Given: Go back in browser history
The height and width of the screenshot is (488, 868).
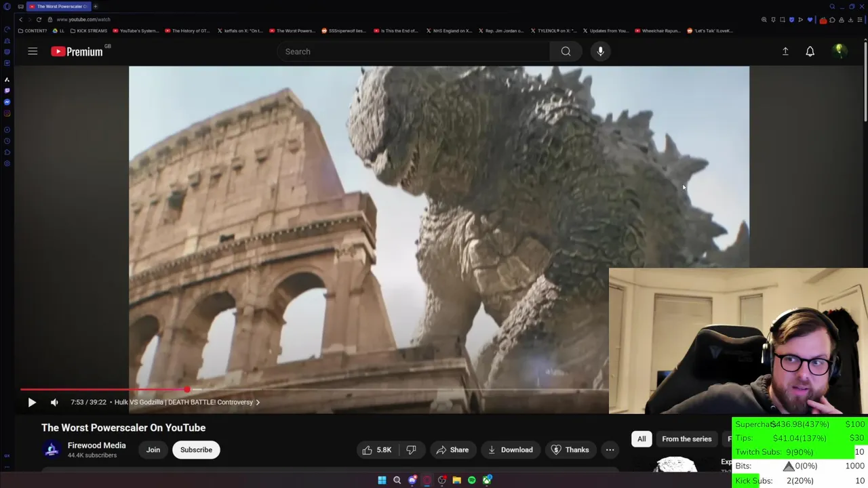Looking at the screenshot, I should coord(20,20).
